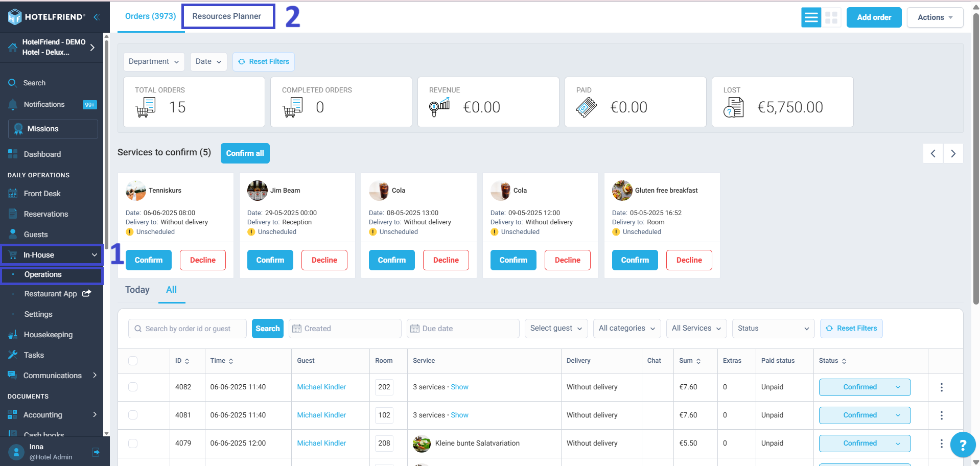Open the help question mark bubble
980x466 pixels.
pyautogui.click(x=963, y=445)
